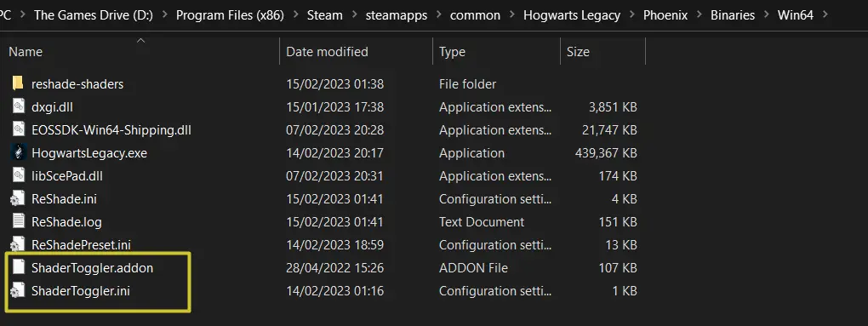Screen dimensions: 868x326
Task: Open the Phoenix breadcrumb segment
Action: click(665, 15)
